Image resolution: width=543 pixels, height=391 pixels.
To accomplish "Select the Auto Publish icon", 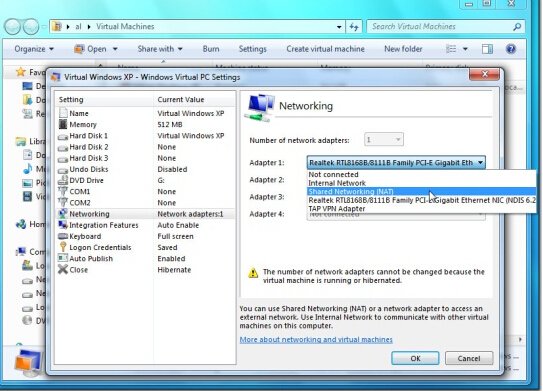I will tap(63, 258).
